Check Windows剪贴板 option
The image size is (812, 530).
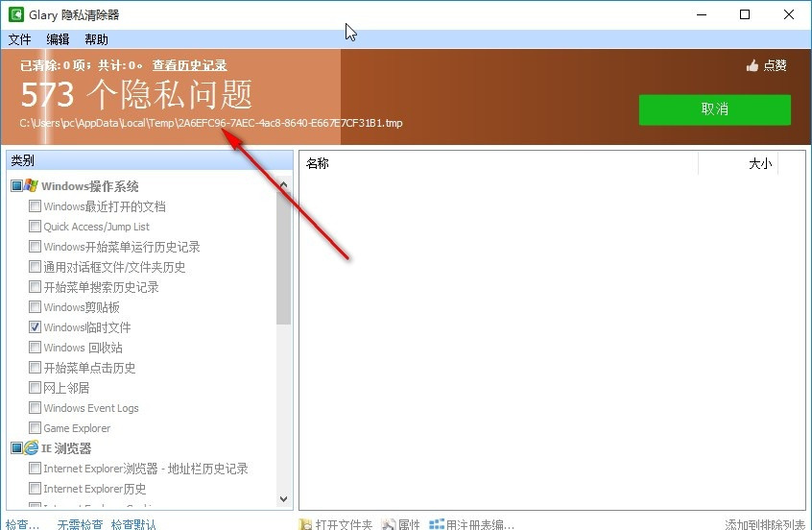[x=35, y=306]
